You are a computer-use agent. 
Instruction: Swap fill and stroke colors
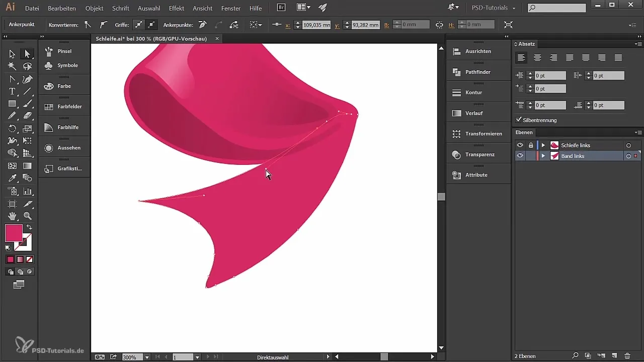[x=29, y=228]
